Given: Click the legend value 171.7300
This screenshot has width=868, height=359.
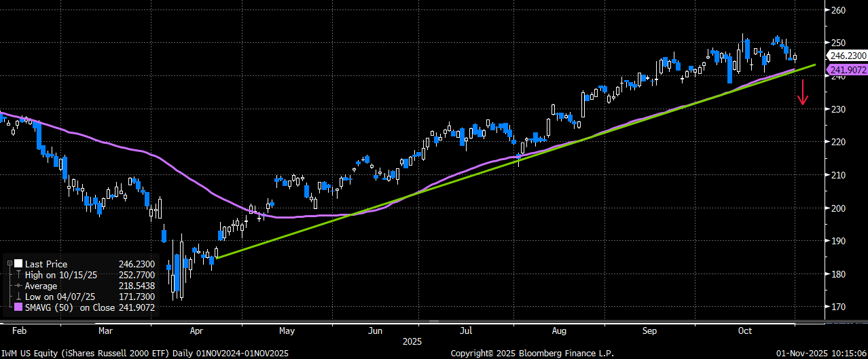Looking at the screenshot, I should tap(137, 297).
